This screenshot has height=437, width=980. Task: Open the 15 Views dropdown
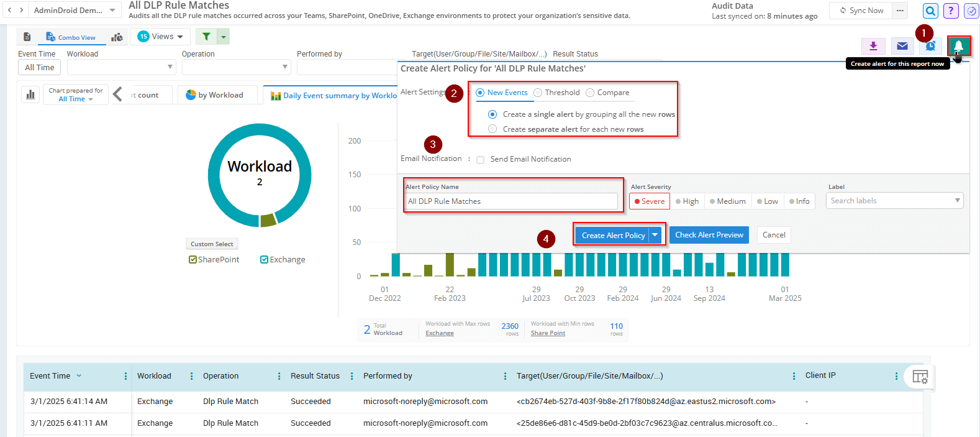[161, 37]
